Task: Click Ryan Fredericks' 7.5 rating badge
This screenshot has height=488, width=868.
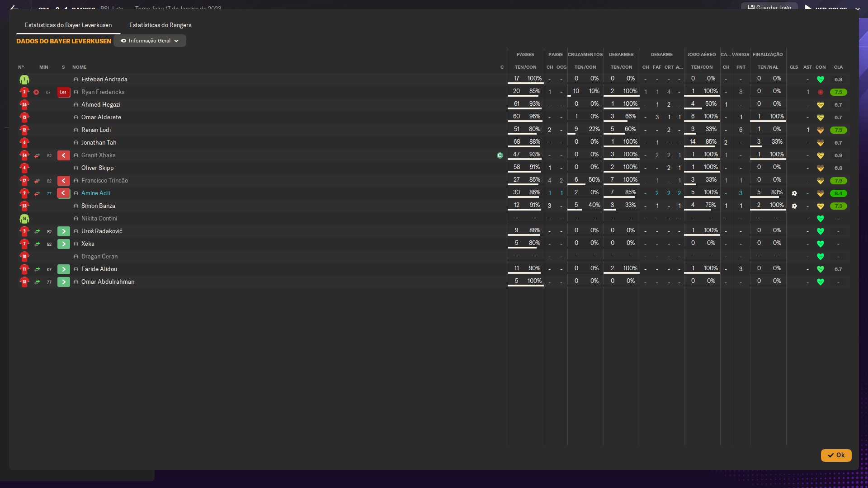Action: pos(838,92)
